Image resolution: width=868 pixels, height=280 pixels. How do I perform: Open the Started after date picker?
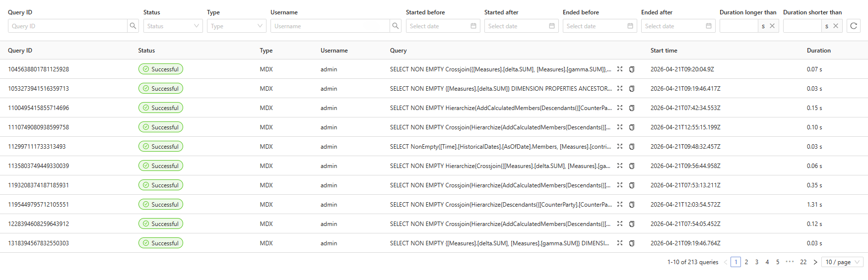pos(521,26)
